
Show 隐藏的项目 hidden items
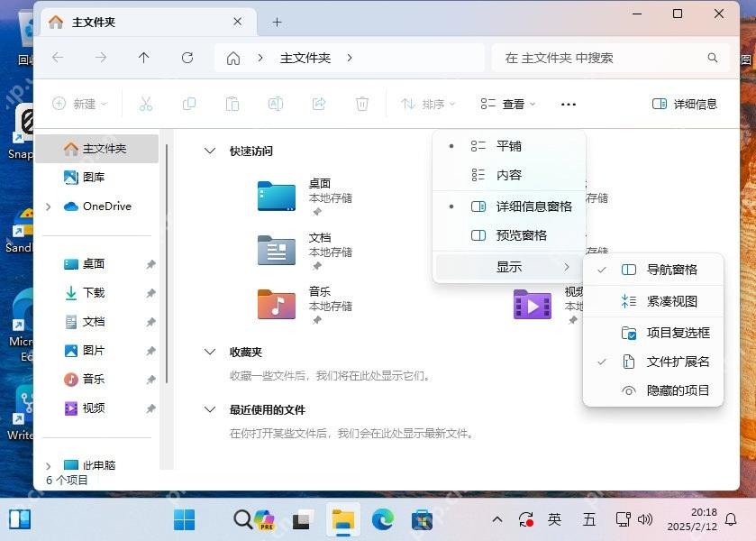pos(652,390)
